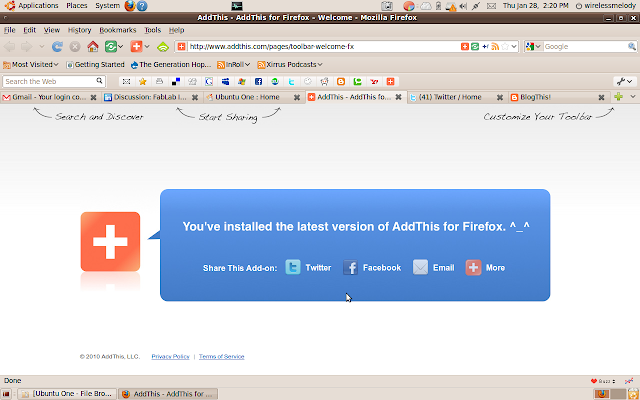Open new tab with green plus button
Viewport: 640px width, 400px height.
click(x=618, y=97)
